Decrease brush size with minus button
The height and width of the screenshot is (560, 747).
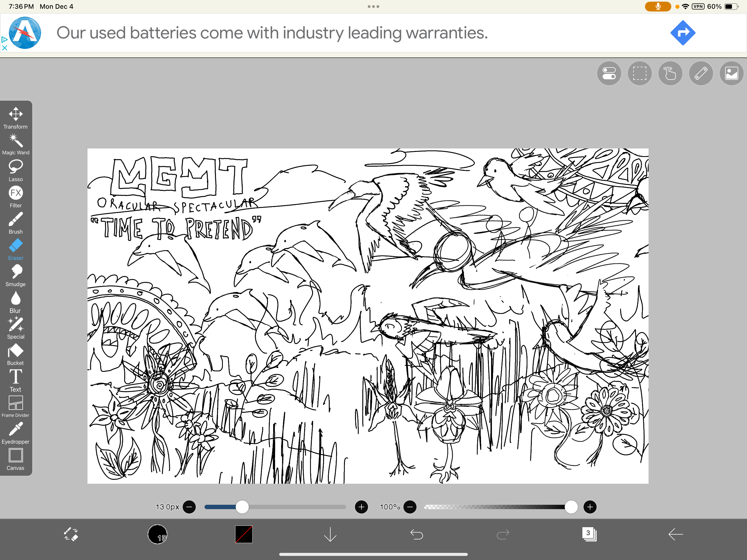point(189,507)
